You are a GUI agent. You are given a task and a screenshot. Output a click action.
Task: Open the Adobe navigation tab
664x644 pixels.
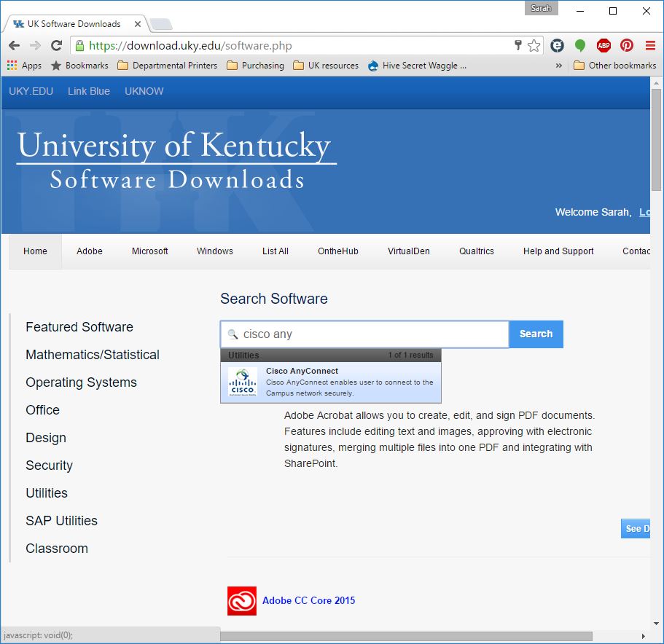pos(90,251)
